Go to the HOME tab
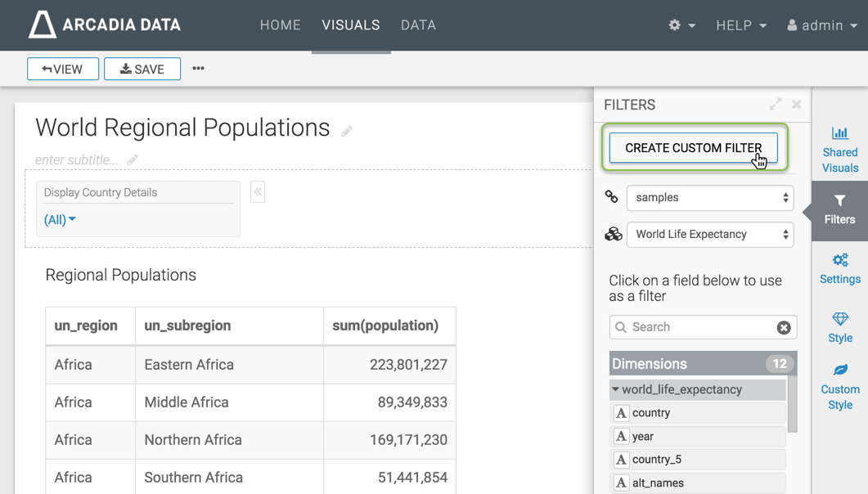The image size is (868, 494). click(280, 25)
